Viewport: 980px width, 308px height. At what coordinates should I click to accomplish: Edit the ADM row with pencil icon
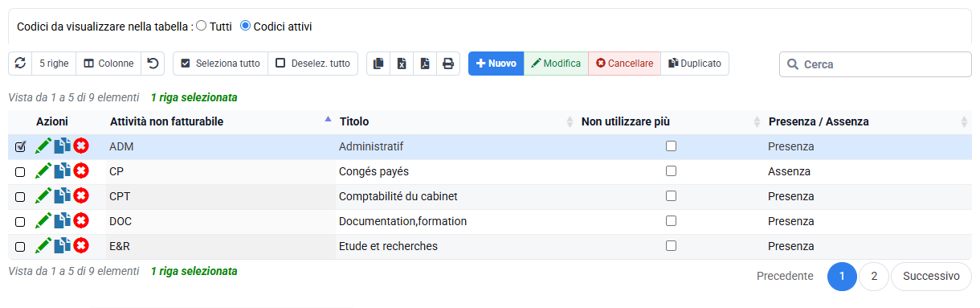43,146
